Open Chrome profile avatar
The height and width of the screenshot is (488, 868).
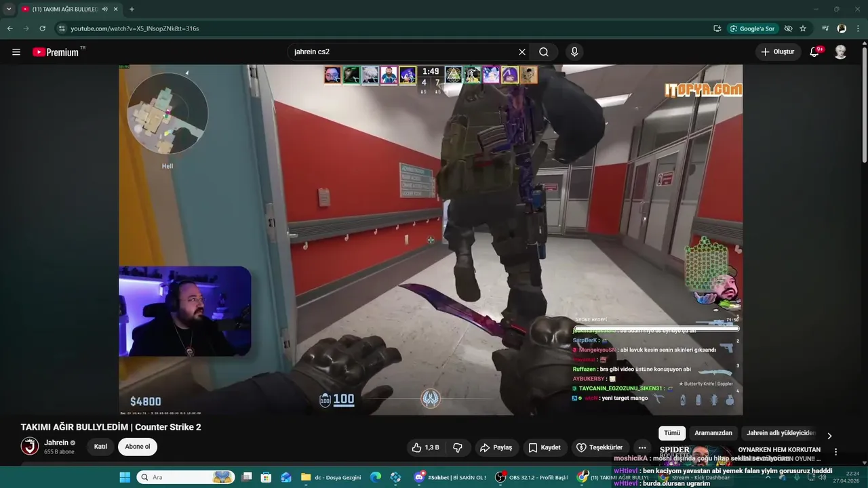pos(842,28)
